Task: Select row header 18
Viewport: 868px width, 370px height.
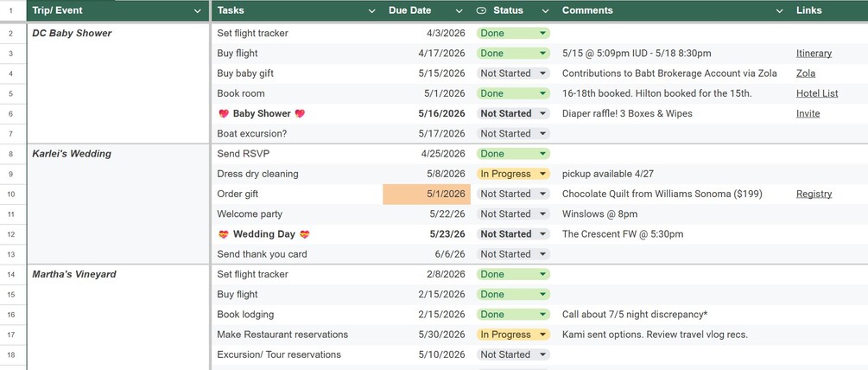Action: [11, 354]
